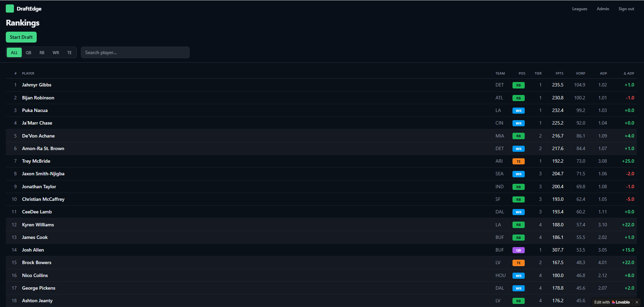Switch filter to TE players
Viewport: 644px width, 307px height.
(69, 52)
